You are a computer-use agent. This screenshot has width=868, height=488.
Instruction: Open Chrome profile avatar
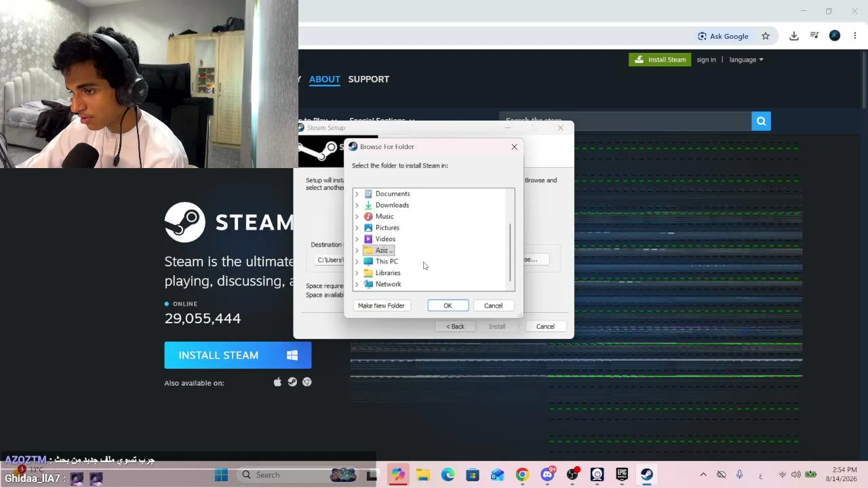pos(835,36)
